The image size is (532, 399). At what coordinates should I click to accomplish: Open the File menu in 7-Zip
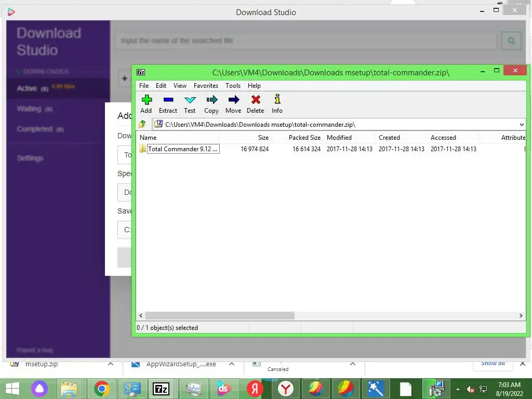pyautogui.click(x=144, y=86)
